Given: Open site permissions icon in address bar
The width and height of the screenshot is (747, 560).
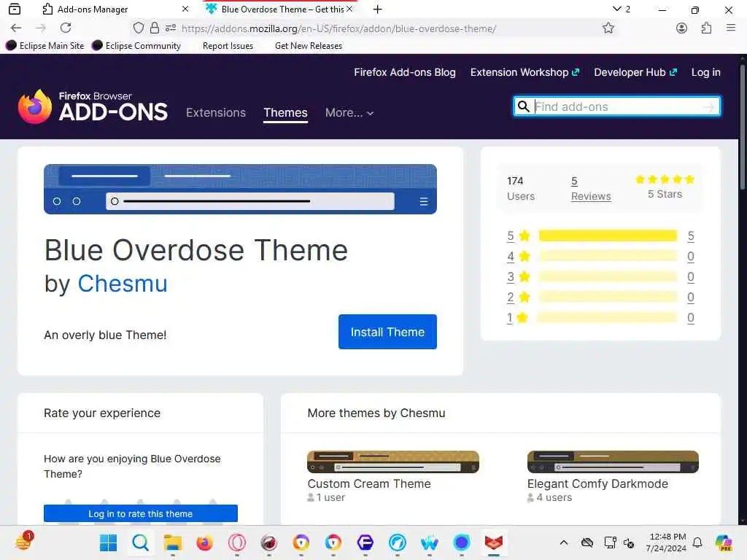Looking at the screenshot, I should pyautogui.click(x=171, y=28).
